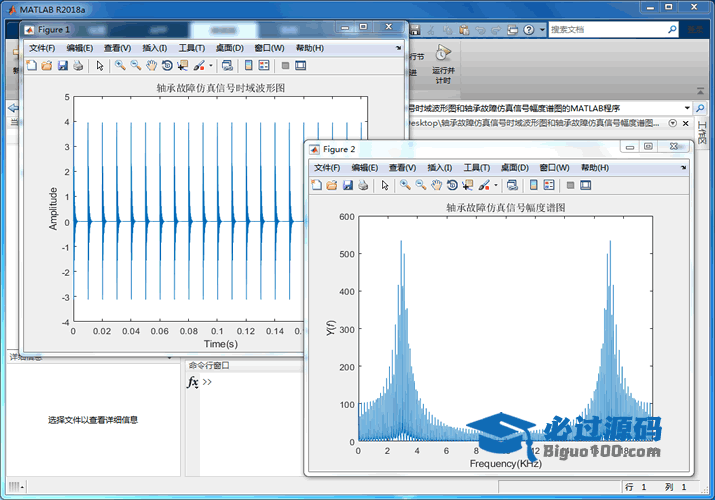Open 工具(T) menu in Figure 2
Image resolution: width=715 pixels, height=500 pixels.
(477, 168)
